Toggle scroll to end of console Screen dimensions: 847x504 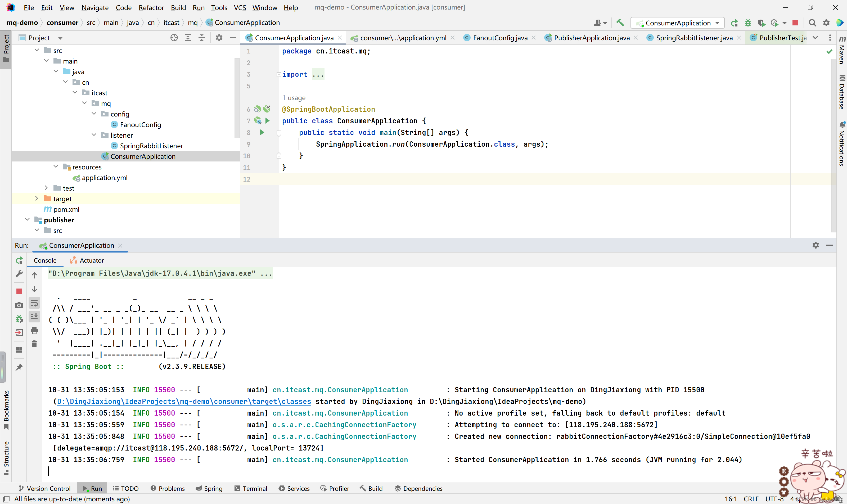34,316
